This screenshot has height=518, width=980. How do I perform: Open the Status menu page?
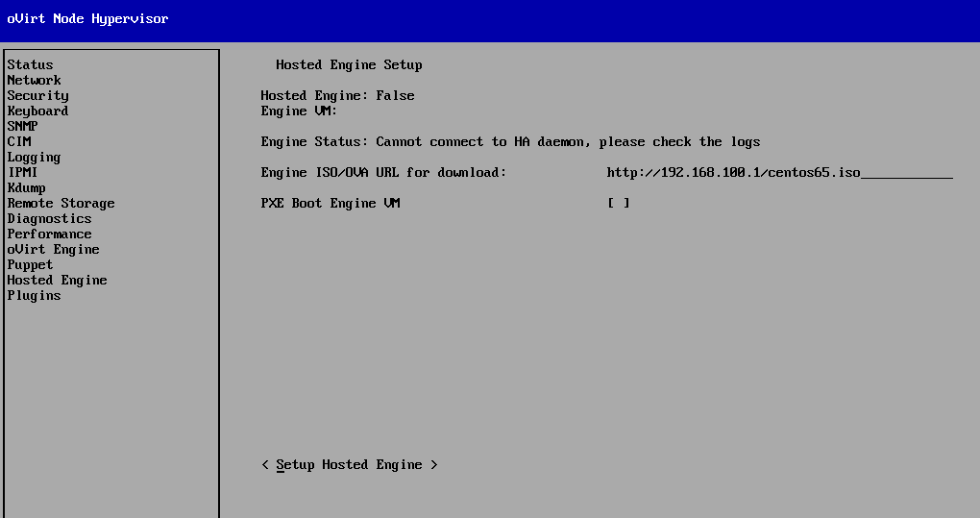[x=30, y=65]
